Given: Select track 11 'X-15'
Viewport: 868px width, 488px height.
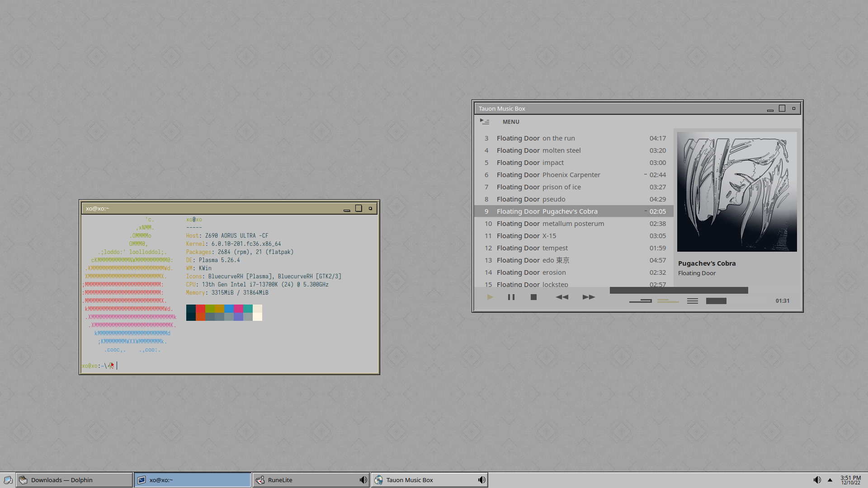Looking at the screenshot, I should pyautogui.click(x=574, y=236).
